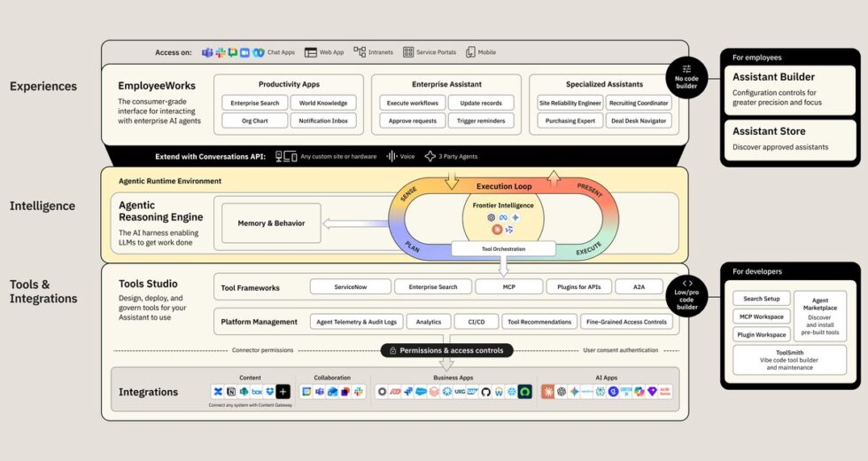Select the Org Chart box
Viewport: 868px width, 461px height.
coord(255,121)
